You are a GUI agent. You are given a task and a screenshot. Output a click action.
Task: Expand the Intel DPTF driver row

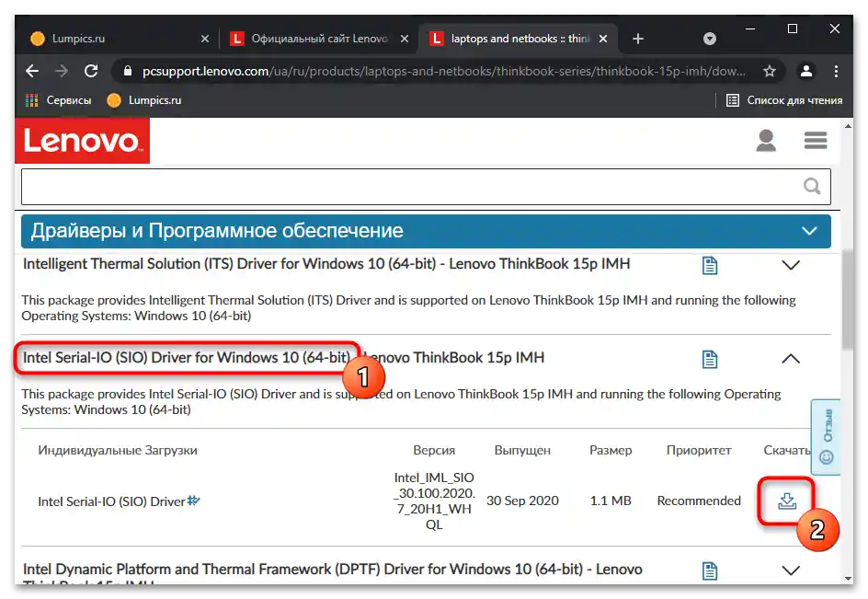tap(791, 570)
